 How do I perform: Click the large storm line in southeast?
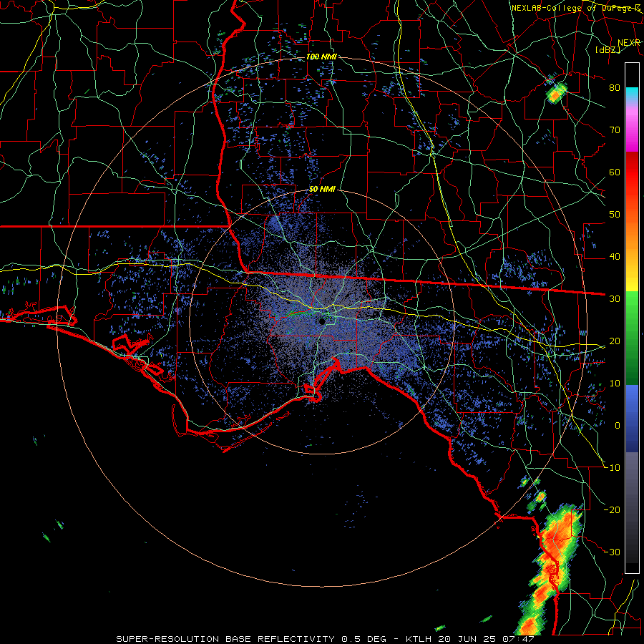click(550, 571)
